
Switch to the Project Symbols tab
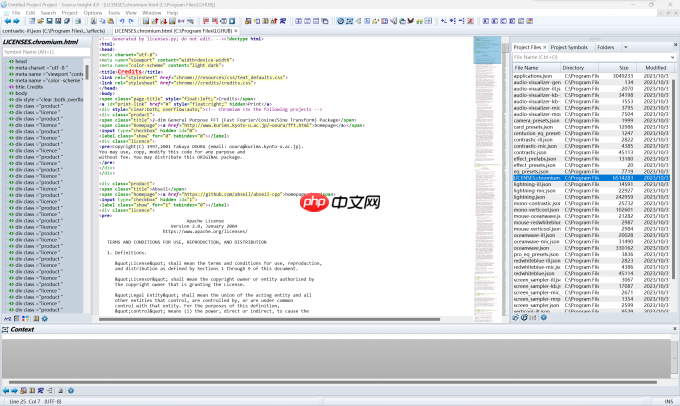tap(569, 47)
